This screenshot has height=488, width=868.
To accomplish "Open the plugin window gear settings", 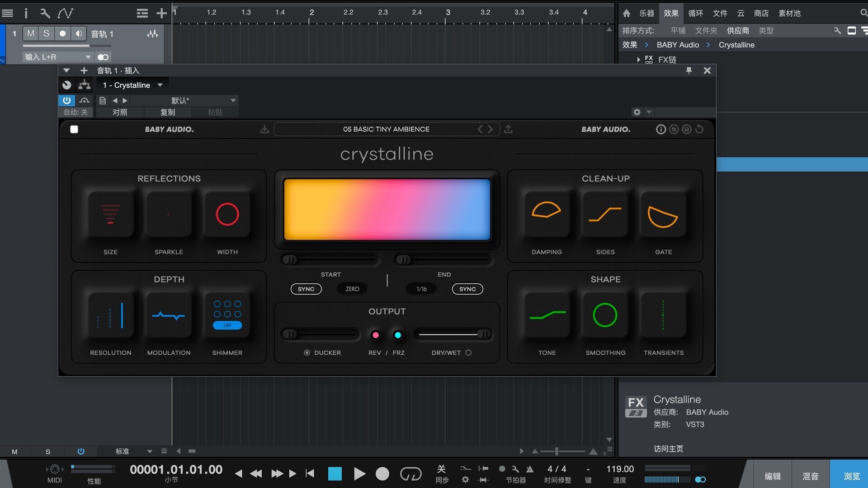I will pos(637,112).
